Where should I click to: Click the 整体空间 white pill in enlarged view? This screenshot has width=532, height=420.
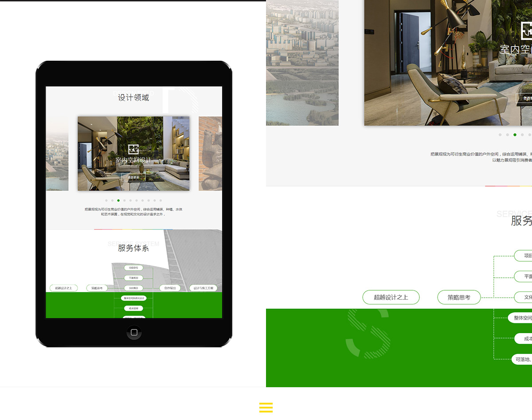[520, 318]
